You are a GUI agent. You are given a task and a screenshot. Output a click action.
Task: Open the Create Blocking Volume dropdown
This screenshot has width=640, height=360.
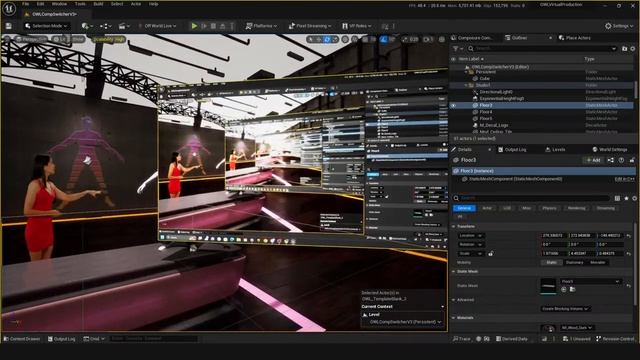(x=565, y=309)
